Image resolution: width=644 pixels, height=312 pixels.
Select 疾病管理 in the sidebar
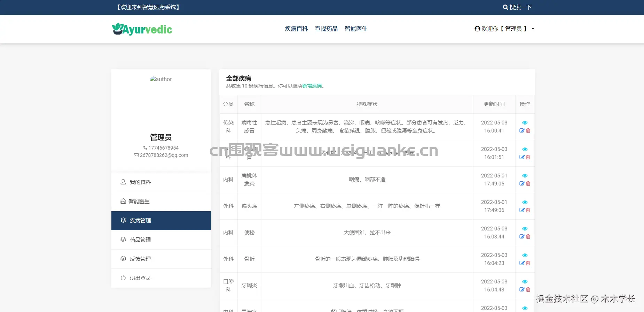coord(161,220)
